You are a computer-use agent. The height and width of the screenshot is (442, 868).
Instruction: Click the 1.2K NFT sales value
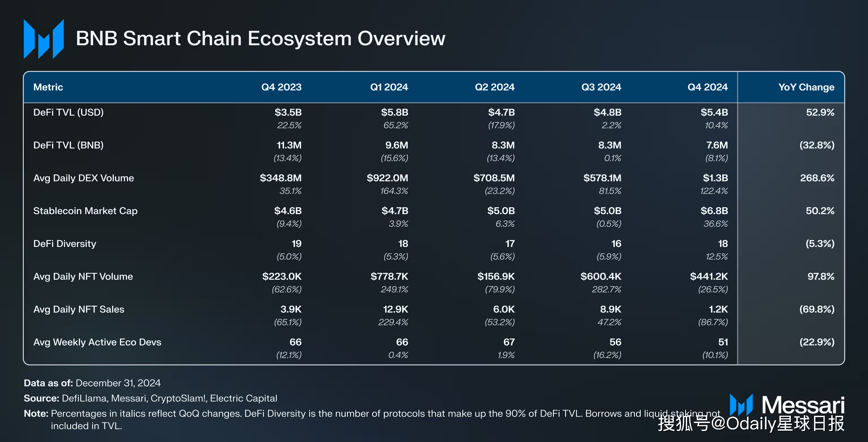[x=719, y=309]
